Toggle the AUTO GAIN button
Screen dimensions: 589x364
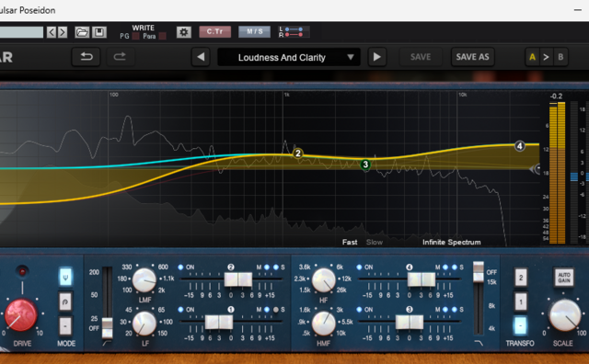pos(564,278)
